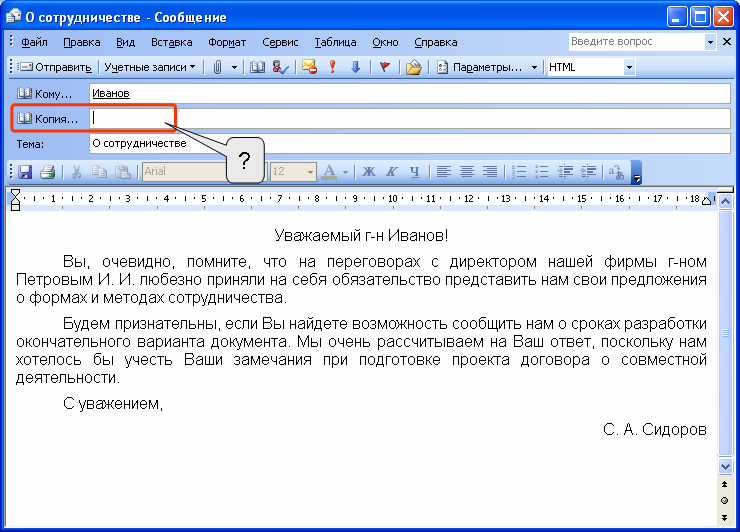Click the next page double-down arrow
The height and width of the screenshot is (532, 740).
point(725,518)
